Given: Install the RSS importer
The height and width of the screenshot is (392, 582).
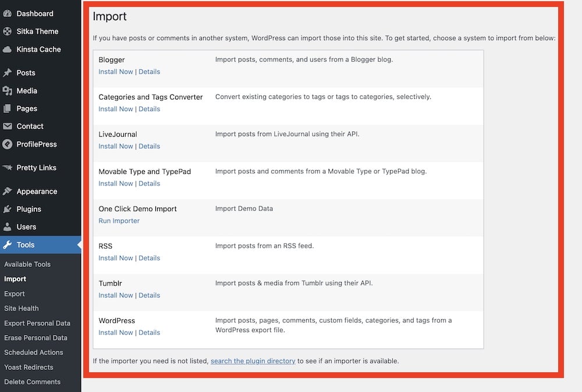Looking at the screenshot, I should 116,258.
